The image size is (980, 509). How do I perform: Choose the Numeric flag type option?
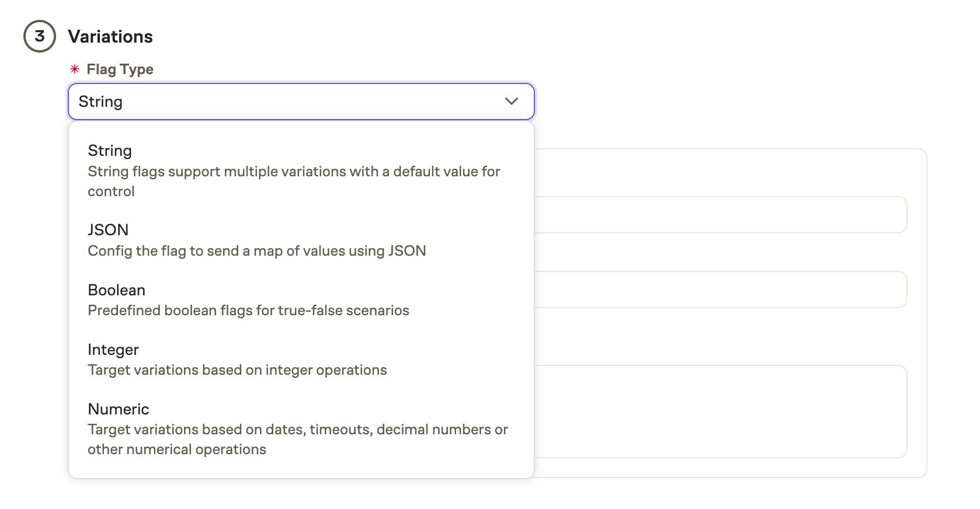(x=118, y=409)
